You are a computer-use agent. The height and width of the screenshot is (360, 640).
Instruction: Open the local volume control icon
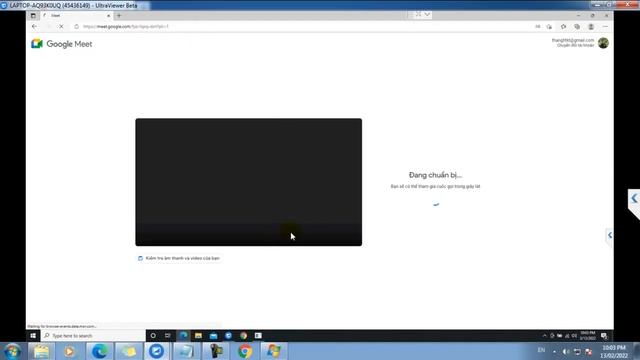coord(566,352)
